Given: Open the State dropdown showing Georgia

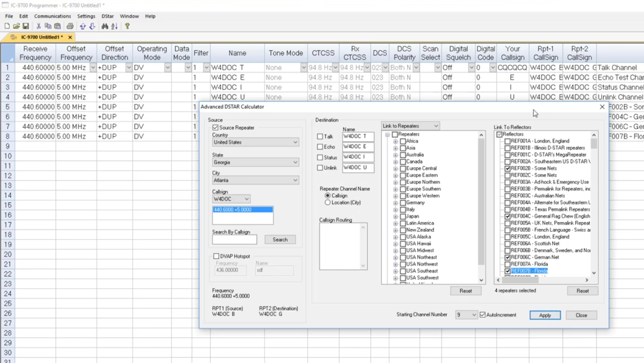Looking at the screenshot, I should coord(255,162).
